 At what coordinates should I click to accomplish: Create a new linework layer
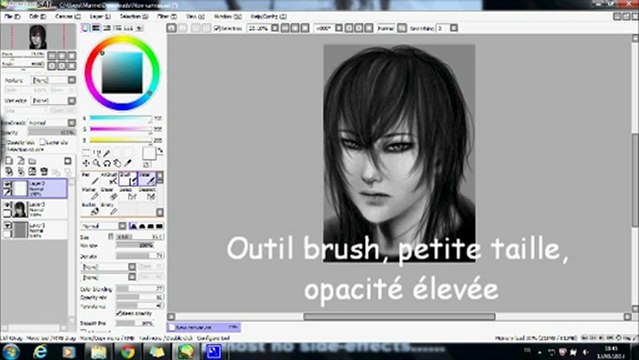point(20,161)
